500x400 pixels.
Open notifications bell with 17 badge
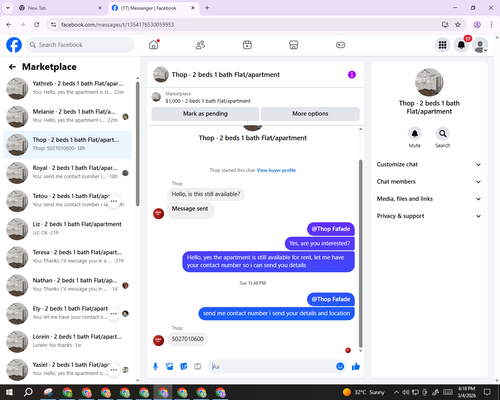tap(461, 45)
